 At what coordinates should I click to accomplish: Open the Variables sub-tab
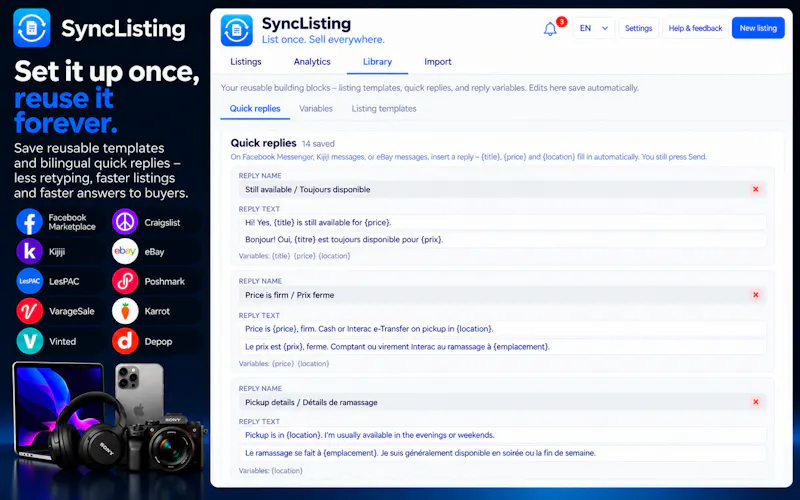pyautogui.click(x=316, y=109)
